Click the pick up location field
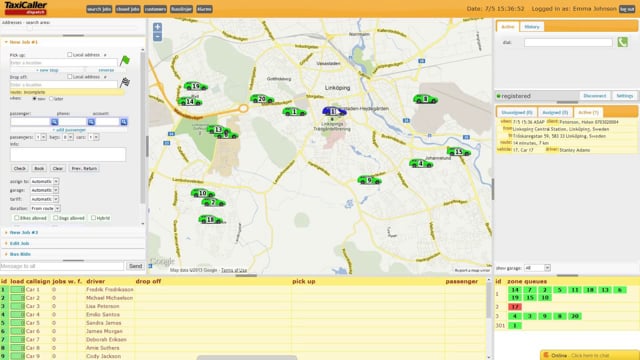The image size is (640, 360). (x=64, y=63)
